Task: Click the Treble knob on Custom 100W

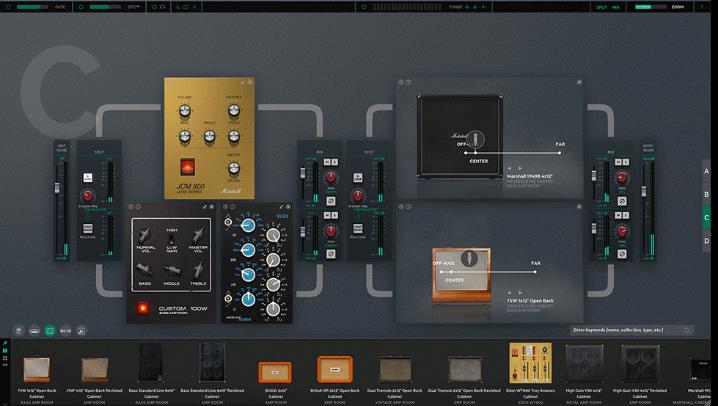Action: point(198,270)
